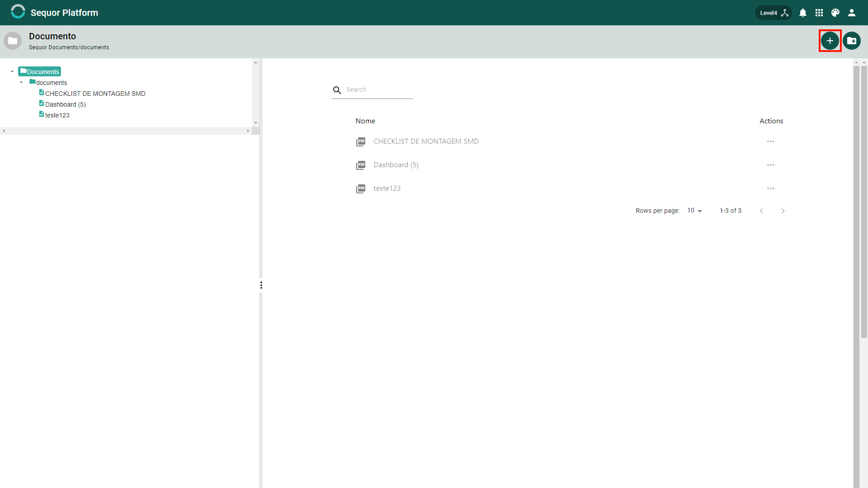
Task: Go to previous page of table
Action: [761, 211]
